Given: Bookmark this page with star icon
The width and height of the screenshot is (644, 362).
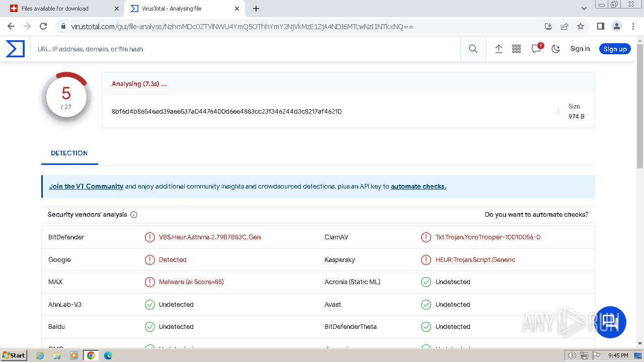Looking at the screenshot, I should (x=581, y=26).
